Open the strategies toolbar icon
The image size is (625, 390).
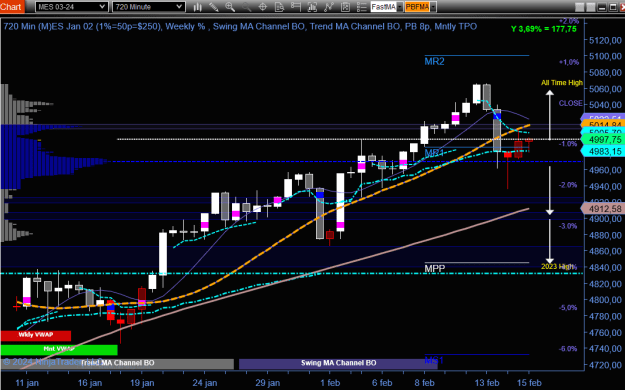pyautogui.click(x=345, y=7)
